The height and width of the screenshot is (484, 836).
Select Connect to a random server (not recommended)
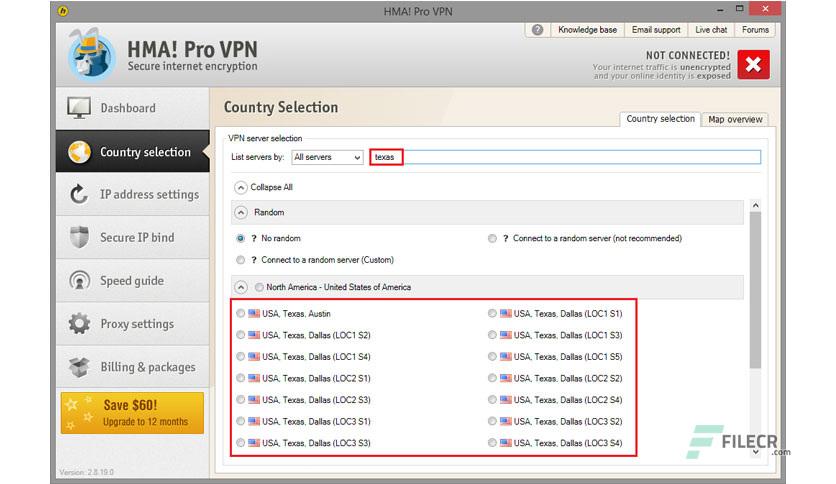pos(492,238)
